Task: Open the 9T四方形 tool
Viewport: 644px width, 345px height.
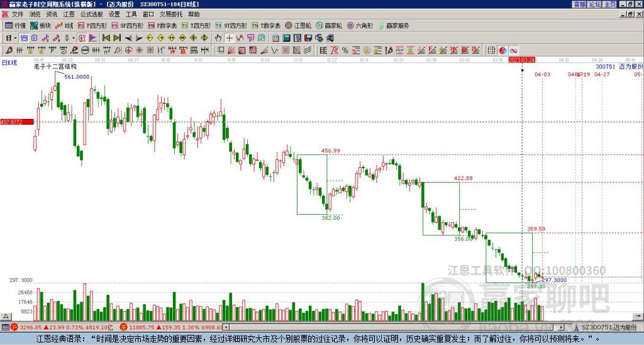Action: (231, 25)
